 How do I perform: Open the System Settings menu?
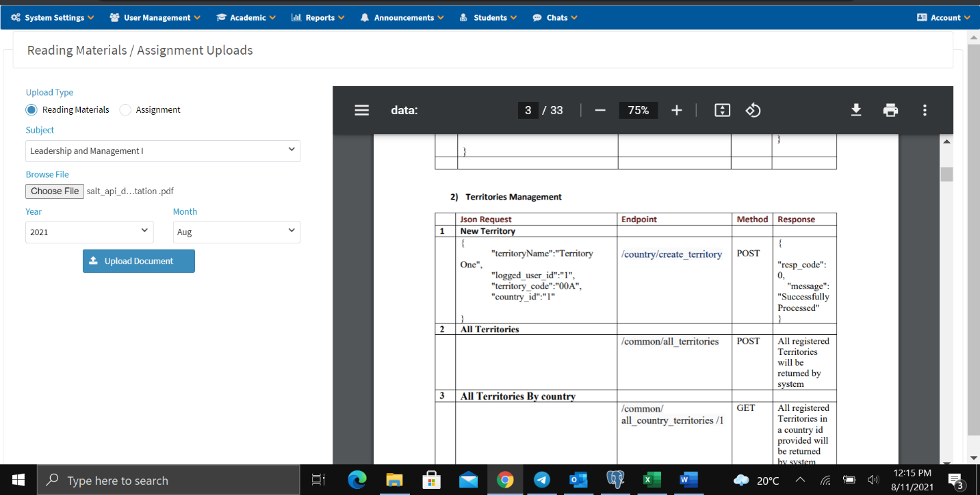[x=53, y=18]
